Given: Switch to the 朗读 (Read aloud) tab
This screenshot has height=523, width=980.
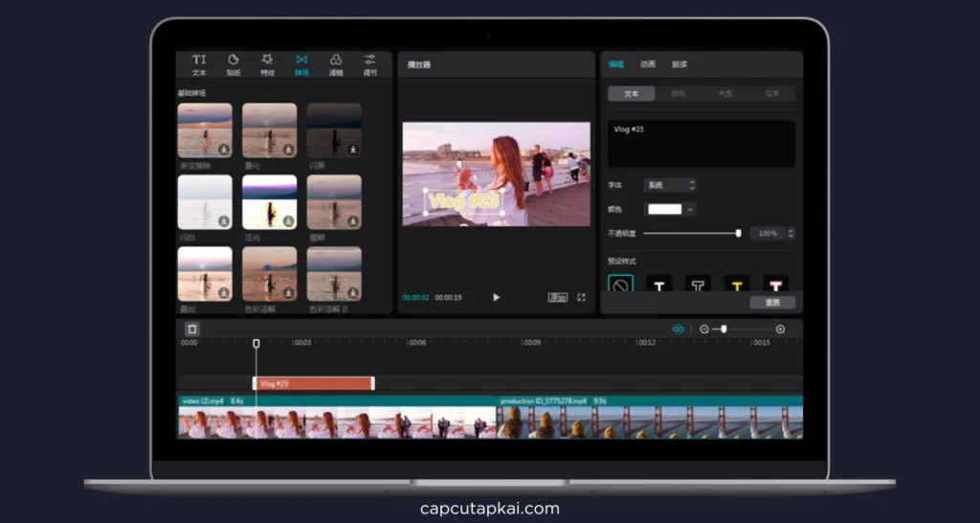Looking at the screenshot, I should coord(679,64).
